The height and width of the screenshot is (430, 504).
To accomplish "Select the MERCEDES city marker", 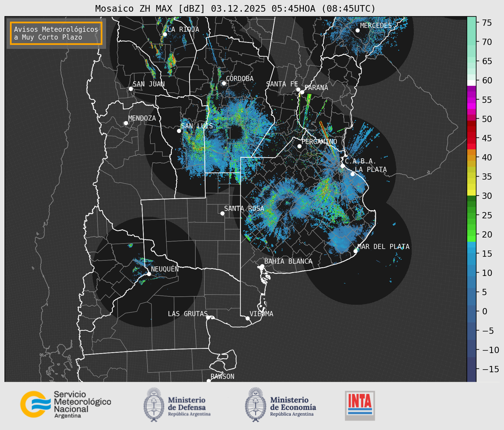I will tap(358, 31).
